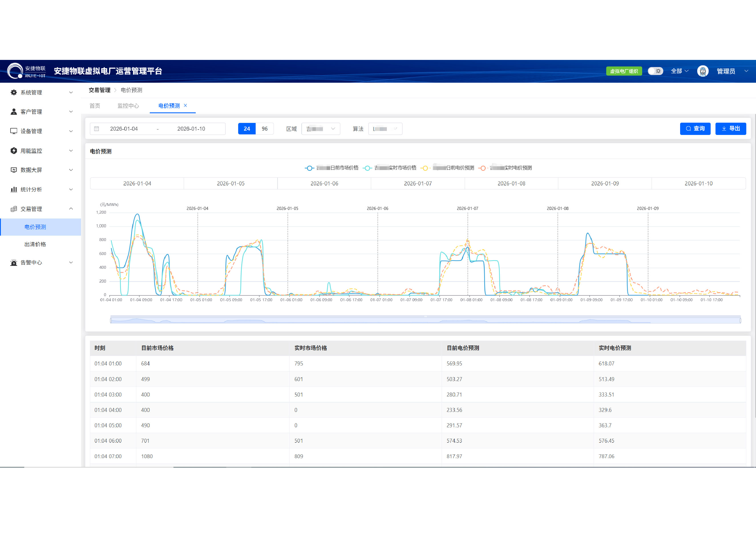This screenshot has height=536, width=756.
Task: Click the Export (导出) button
Action: (730, 129)
